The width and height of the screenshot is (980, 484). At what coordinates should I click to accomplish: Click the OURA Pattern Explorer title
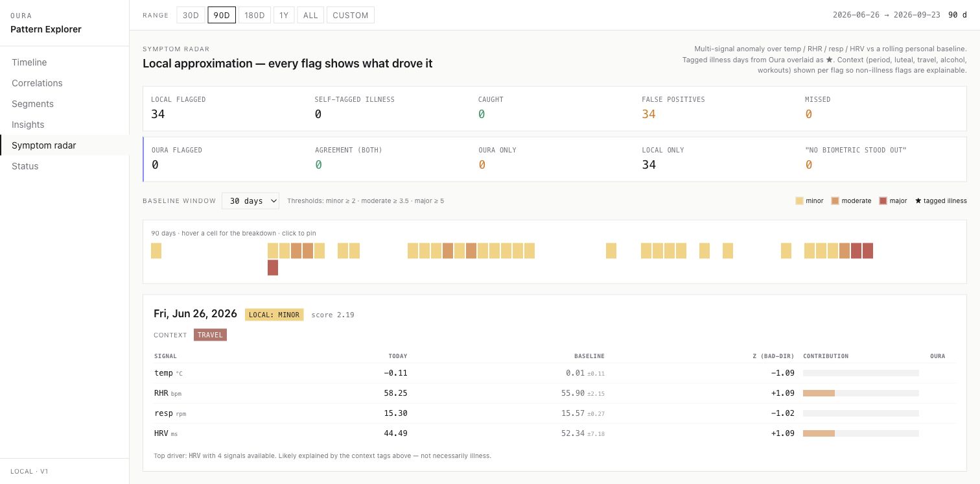46,29
